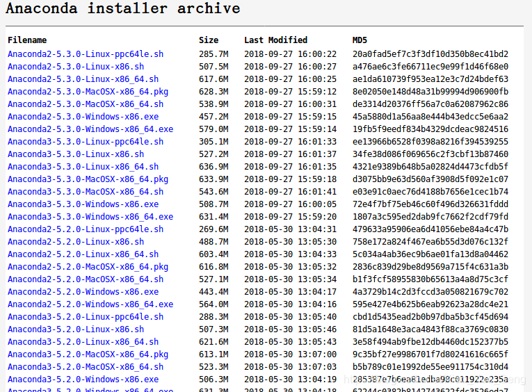Click MD5 hash 1807a3c595ed2dab9fc7662f2cdf79fd
The image size is (532, 392).
430,217
